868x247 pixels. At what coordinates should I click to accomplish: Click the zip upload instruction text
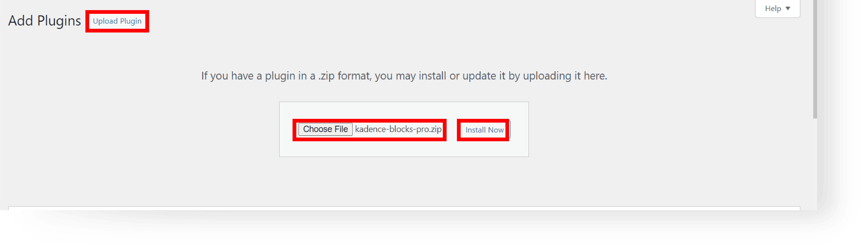(404, 76)
